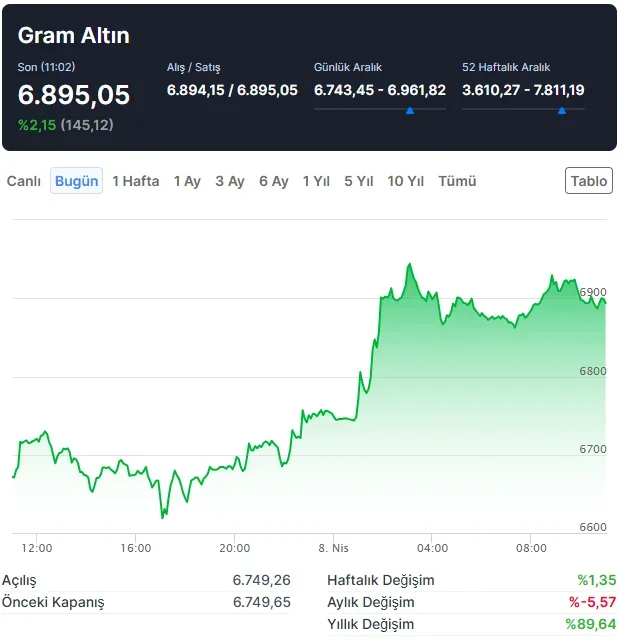Click the Aylık Değişim %-5,57 value
The width and height of the screenshot is (619, 640).
click(589, 602)
